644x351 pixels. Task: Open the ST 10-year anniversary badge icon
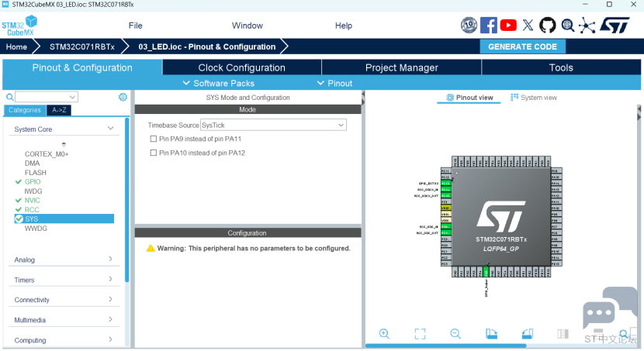coord(469,26)
